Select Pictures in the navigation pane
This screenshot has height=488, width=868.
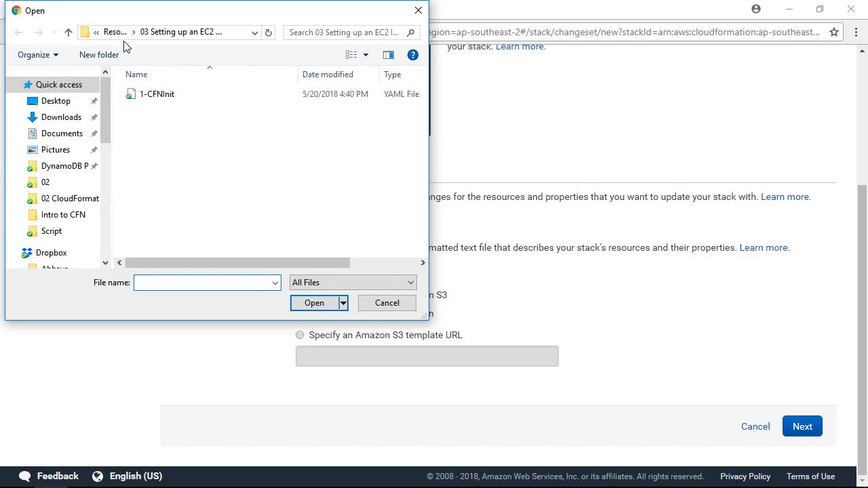(56, 150)
